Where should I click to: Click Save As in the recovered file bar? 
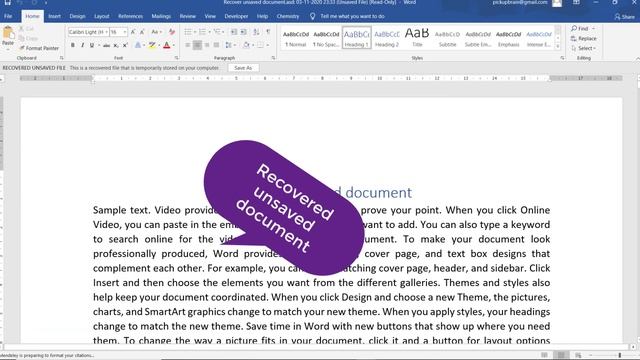coord(243,68)
